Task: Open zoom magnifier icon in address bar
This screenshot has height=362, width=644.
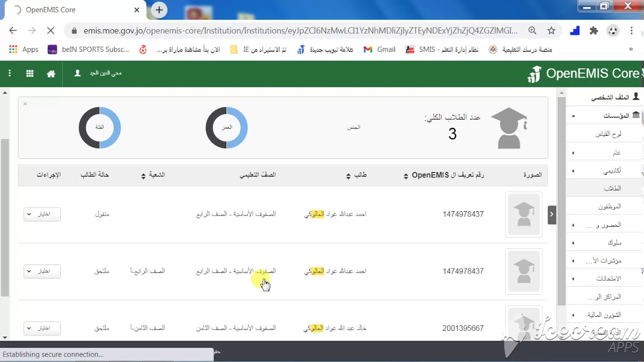Action: pyautogui.click(x=532, y=31)
